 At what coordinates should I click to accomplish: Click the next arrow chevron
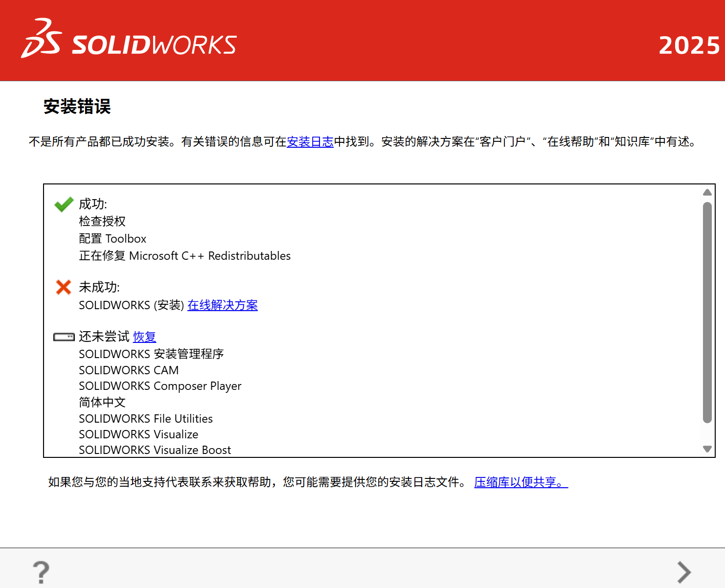[684, 572]
